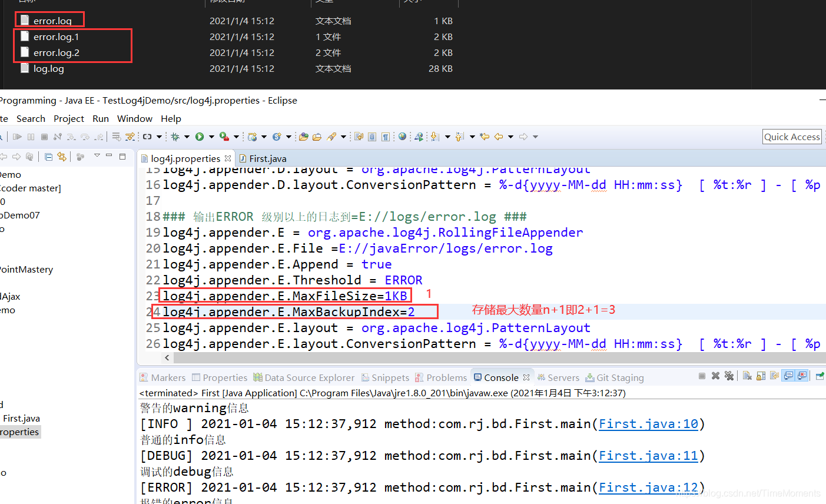This screenshot has width=826, height=504.
Task: Click the New Server/Dynamic Web Project icon
Action: (253, 137)
